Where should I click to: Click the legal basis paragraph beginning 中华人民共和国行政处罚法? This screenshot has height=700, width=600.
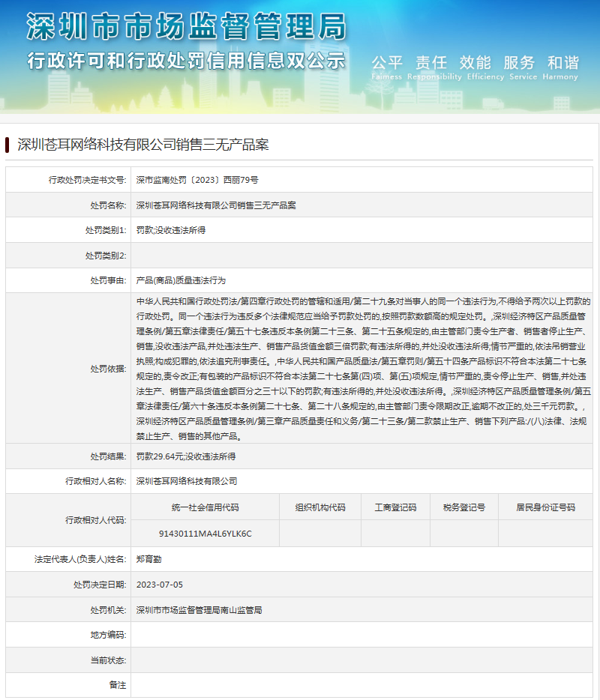(x=364, y=368)
